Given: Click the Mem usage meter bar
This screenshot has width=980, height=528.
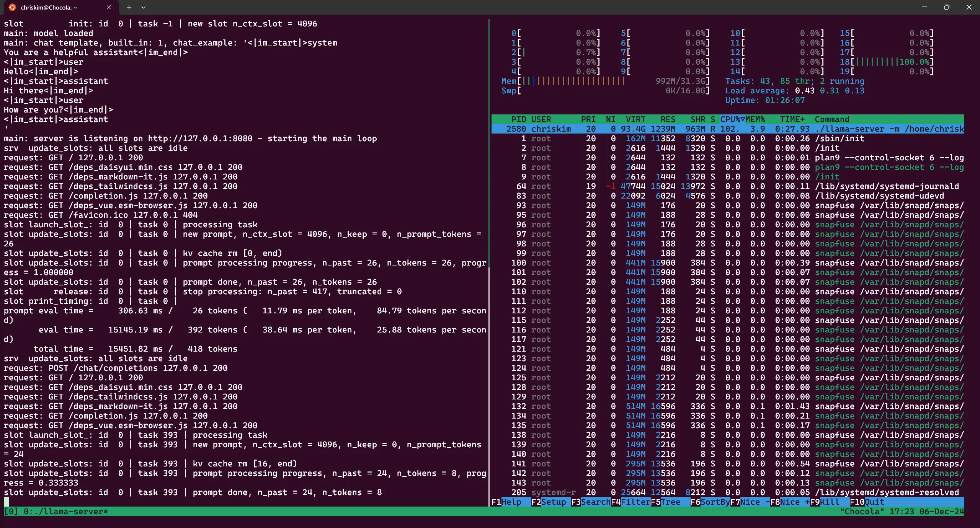Looking at the screenshot, I should point(606,81).
